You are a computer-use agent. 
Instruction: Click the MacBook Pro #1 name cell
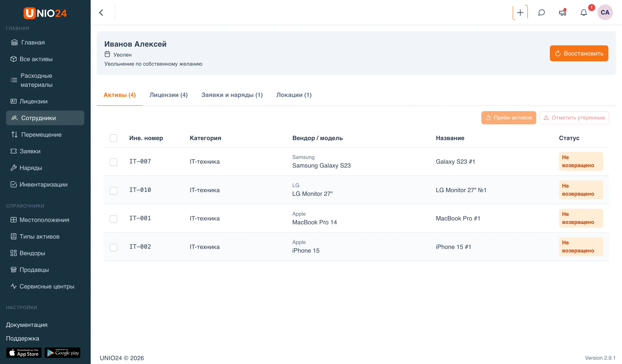(x=458, y=218)
